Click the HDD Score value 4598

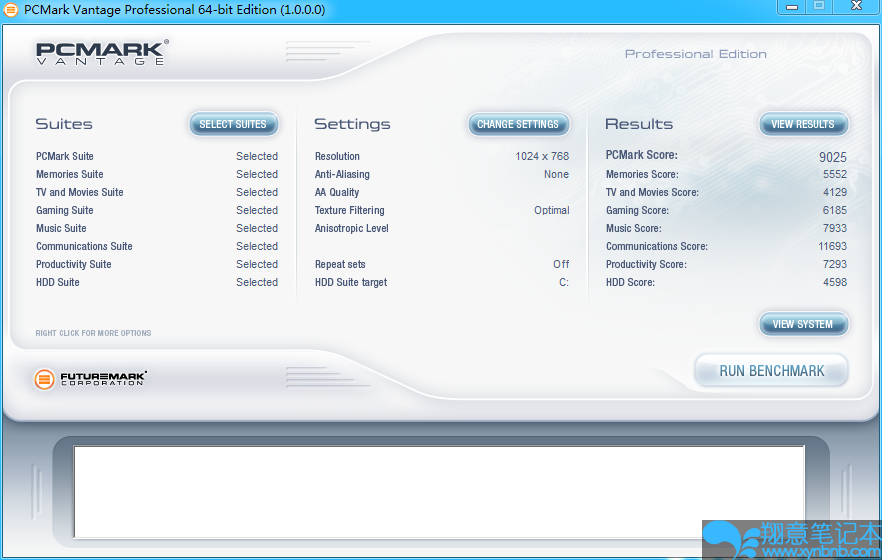[x=835, y=282]
